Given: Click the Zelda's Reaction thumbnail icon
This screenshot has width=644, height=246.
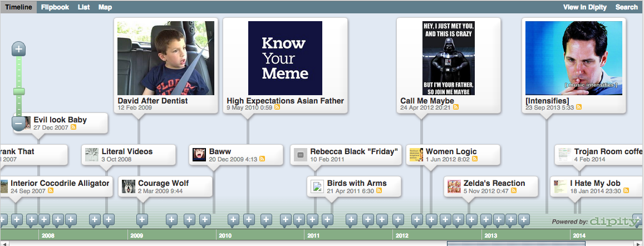Looking at the screenshot, I should [454, 186].
